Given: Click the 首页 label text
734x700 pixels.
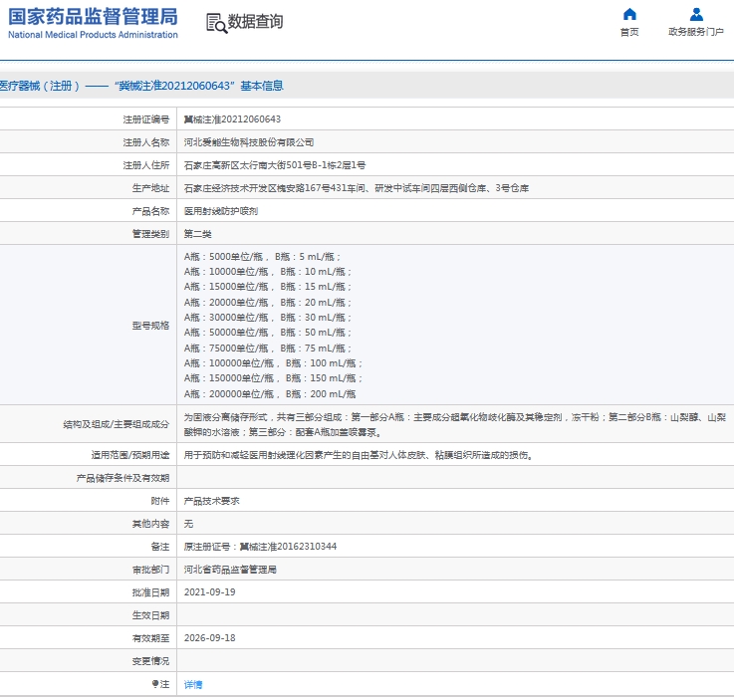Looking at the screenshot, I should coord(629,32).
